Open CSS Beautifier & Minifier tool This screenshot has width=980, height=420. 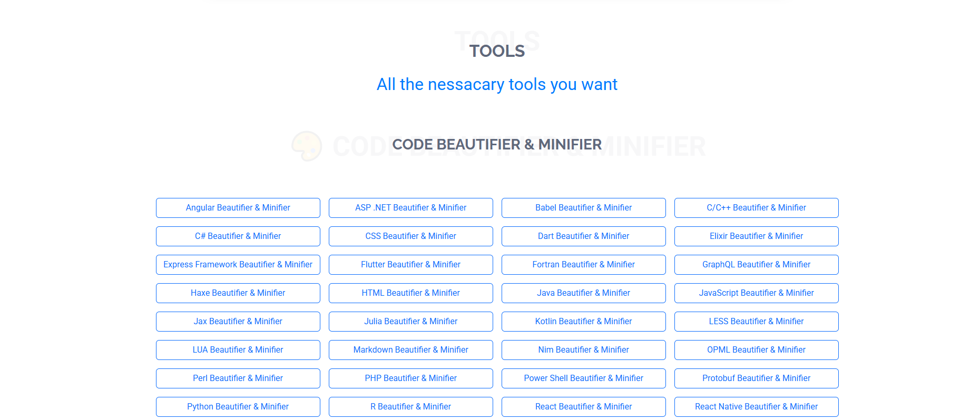coord(411,236)
